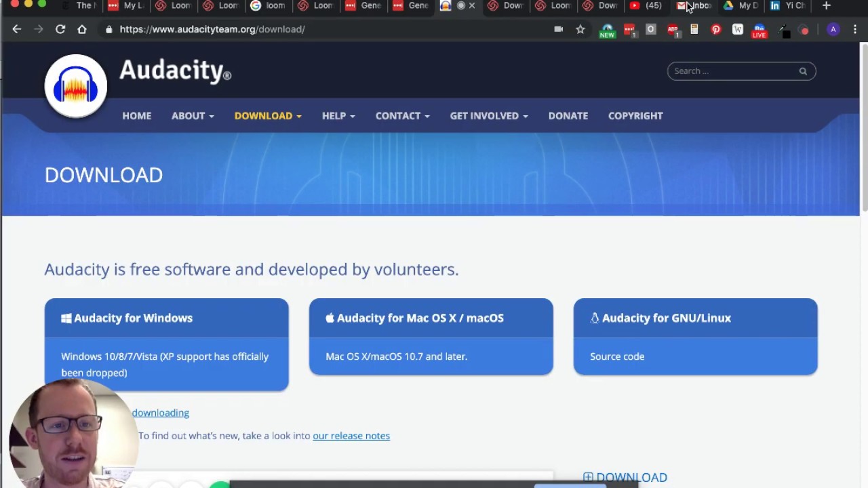Open the browser home page icon
The width and height of the screenshot is (868, 488).
tap(82, 29)
